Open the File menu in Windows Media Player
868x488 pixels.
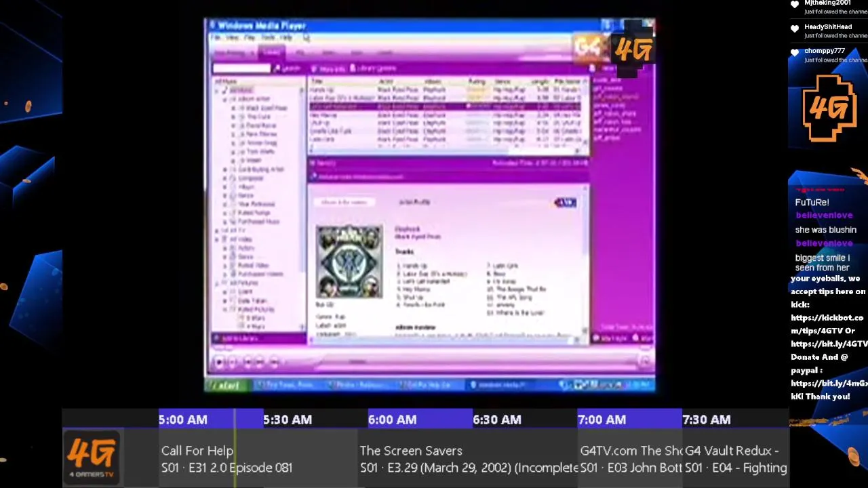pyautogui.click(x=217, y=37)
